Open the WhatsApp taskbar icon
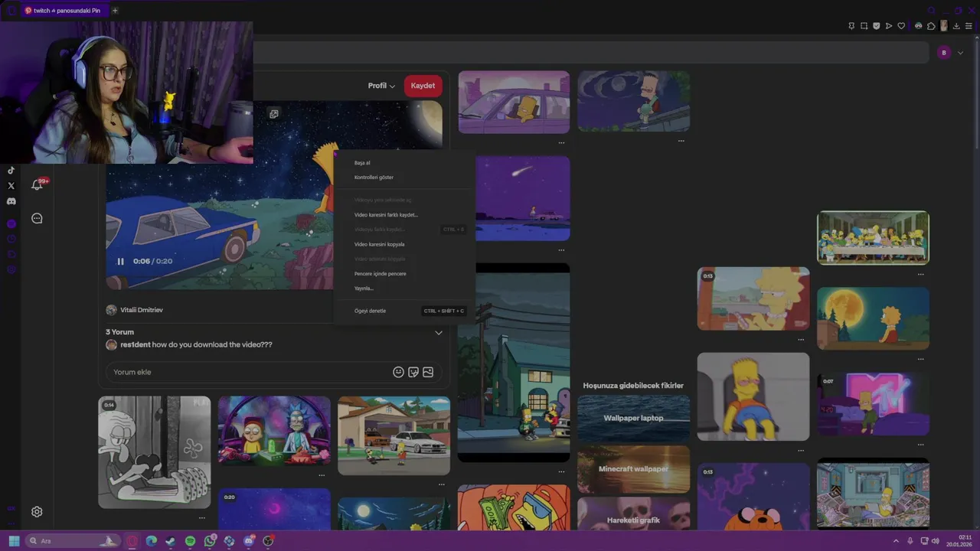This screenshot has height=551, width=980. tap(210, 541)
